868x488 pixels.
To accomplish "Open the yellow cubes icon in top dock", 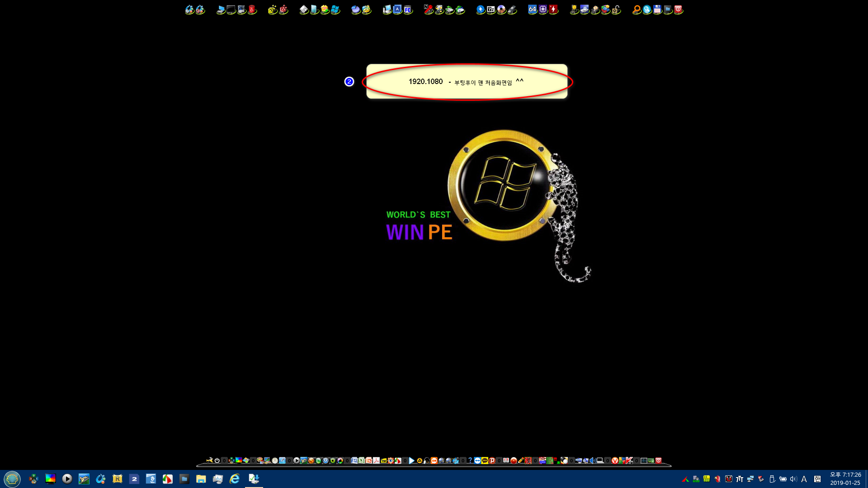I will click(273, 9).
